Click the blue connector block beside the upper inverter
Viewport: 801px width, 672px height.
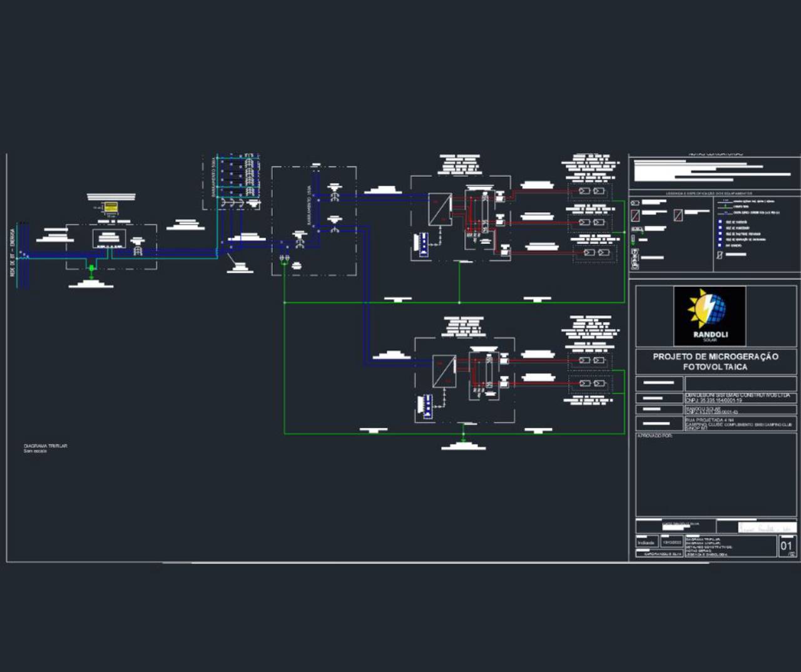coord(423,244)
